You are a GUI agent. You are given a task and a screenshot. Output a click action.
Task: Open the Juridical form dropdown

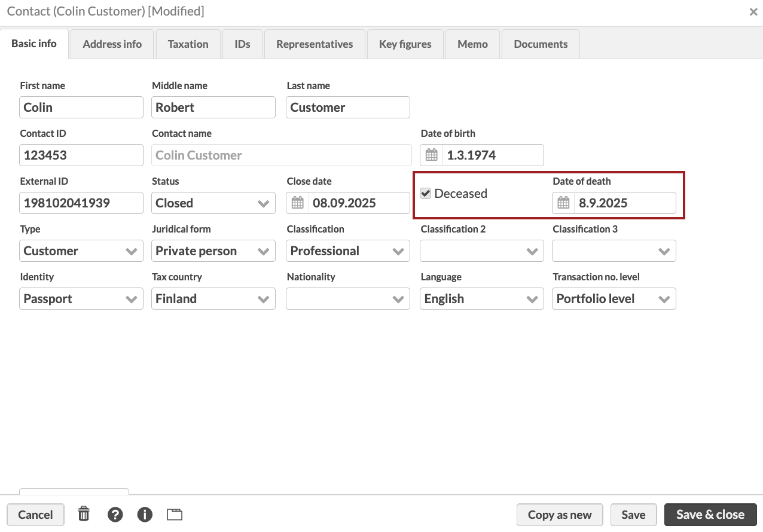click(x=213, y=250)
